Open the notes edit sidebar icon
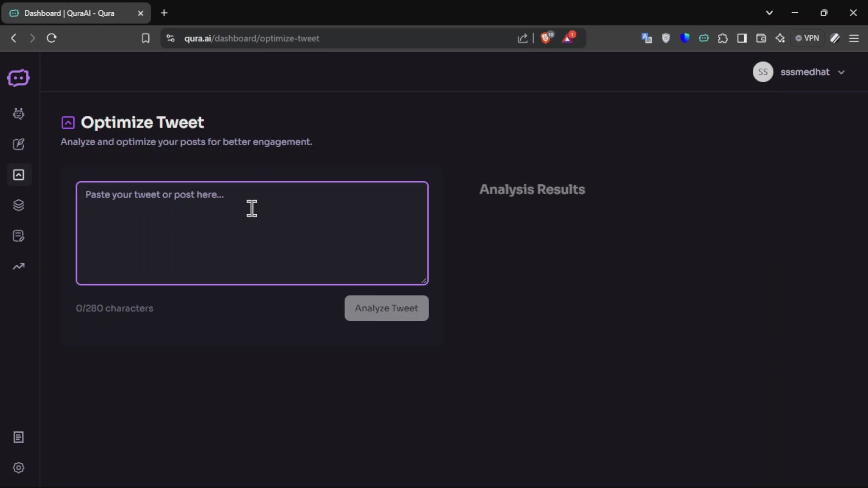868x488 pixels. point(19,236)
